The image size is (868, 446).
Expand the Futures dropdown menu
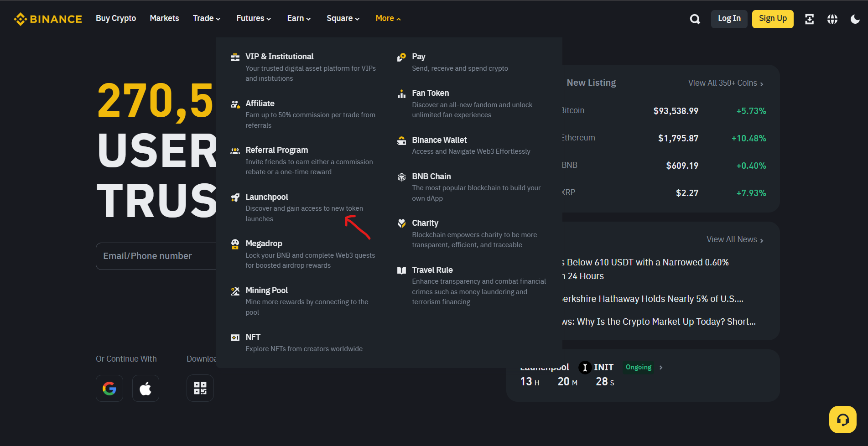point(253,18)
